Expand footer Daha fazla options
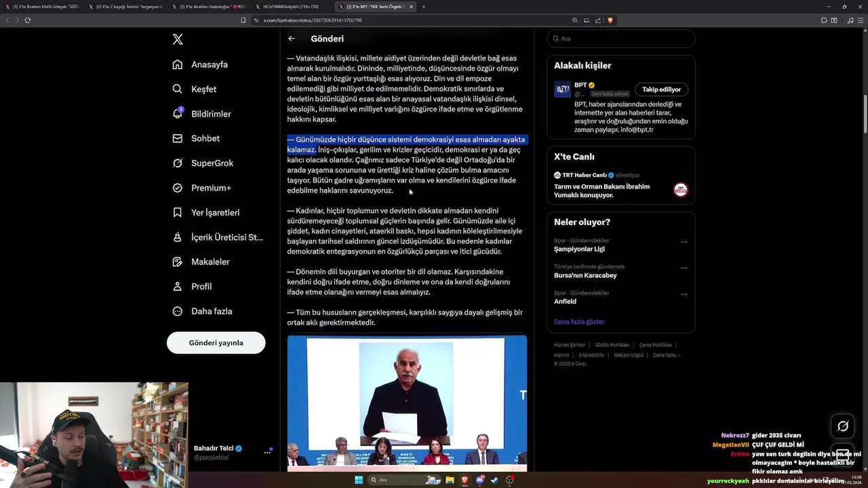Image resolution: width=868 pixels, height=488 pixels. tap(667, 355)
